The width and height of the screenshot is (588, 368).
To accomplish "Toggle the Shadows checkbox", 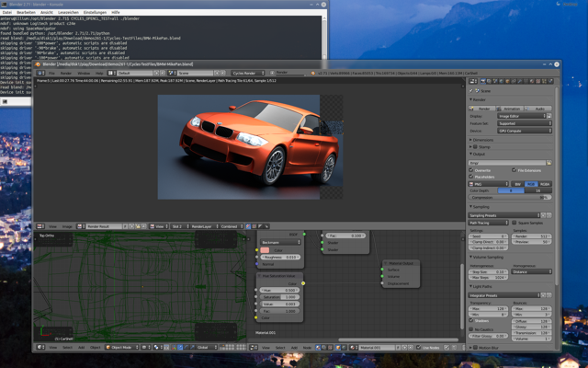I will coord(471,320).
